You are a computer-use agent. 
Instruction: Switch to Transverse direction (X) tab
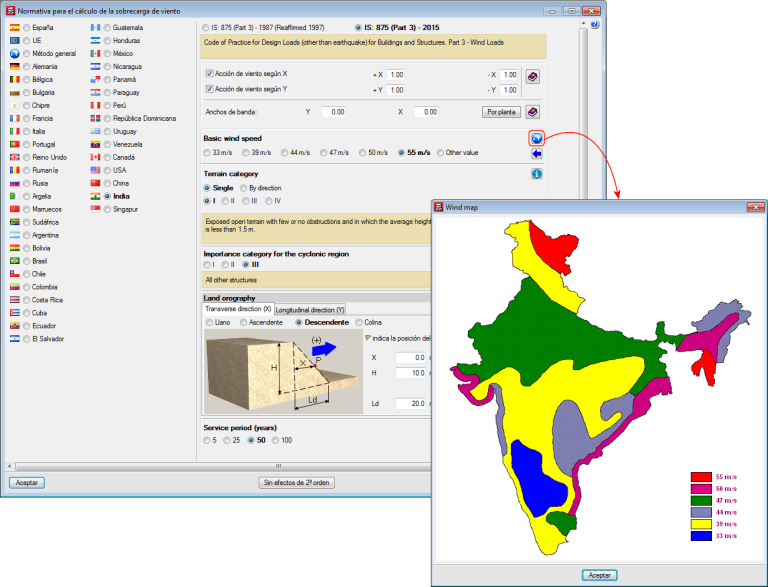point(238,309)
